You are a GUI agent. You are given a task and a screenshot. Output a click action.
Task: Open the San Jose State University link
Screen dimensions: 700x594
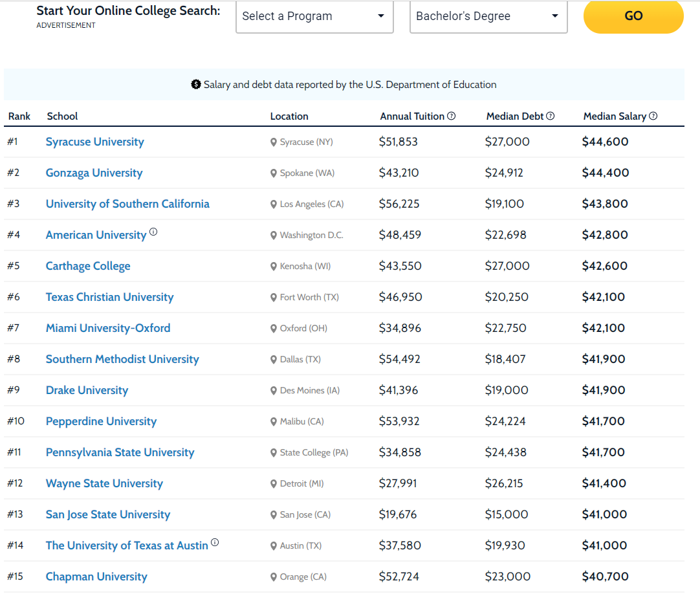click(108, 514)
